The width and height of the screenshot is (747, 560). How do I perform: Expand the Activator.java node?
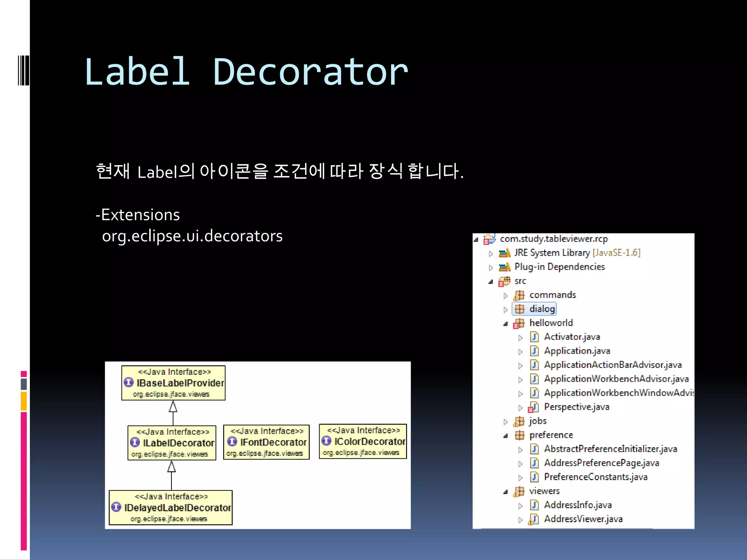pos(520,338)
